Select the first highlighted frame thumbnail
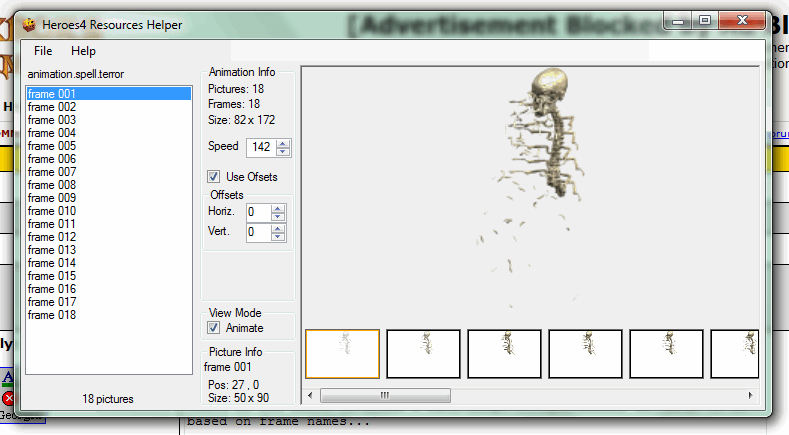Screen dimensions: 789x435 343,354
